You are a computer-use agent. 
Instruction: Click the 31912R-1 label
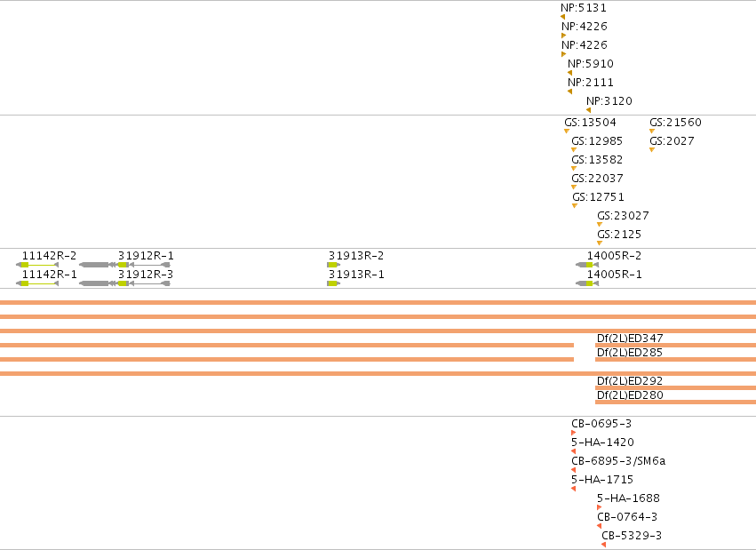tap(146, 256)
